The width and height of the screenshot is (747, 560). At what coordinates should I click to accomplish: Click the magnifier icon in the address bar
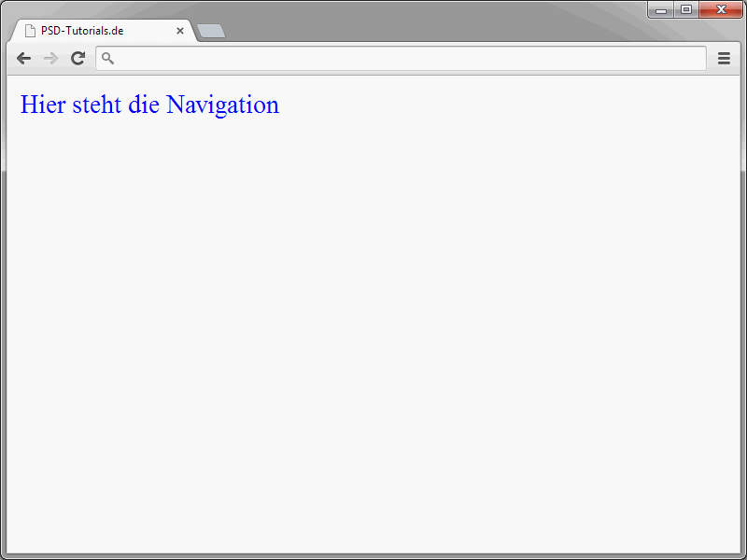coord(107,58)
